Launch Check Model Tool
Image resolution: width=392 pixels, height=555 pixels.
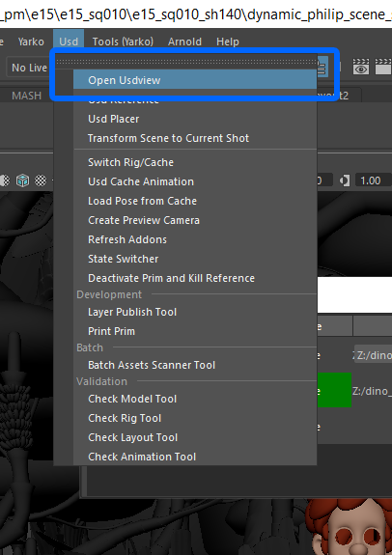[195, 399]
